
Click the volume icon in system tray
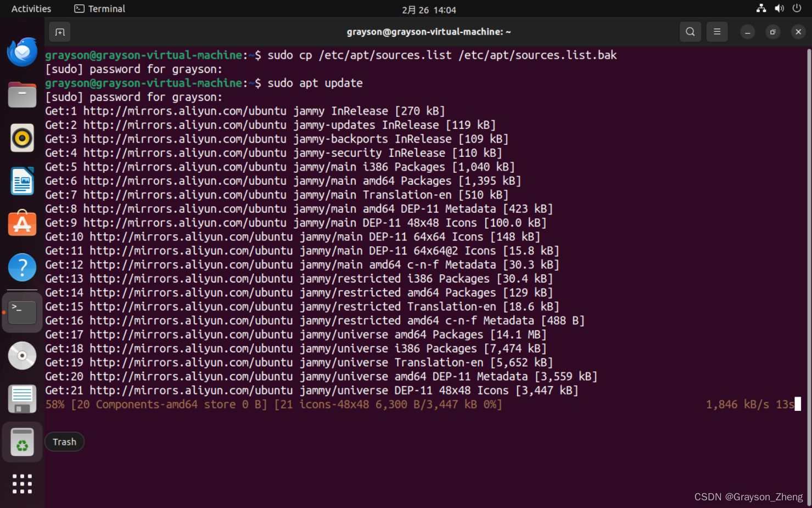tap(779, 8)
